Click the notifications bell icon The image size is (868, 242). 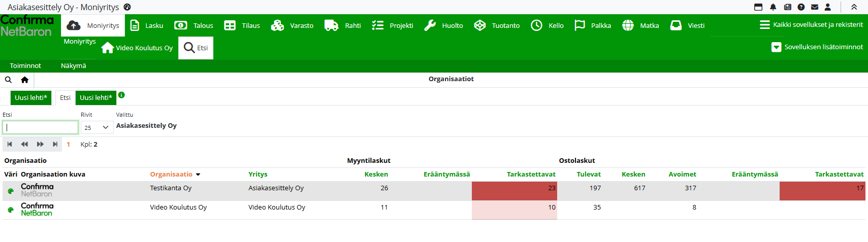tap(773, 7)
